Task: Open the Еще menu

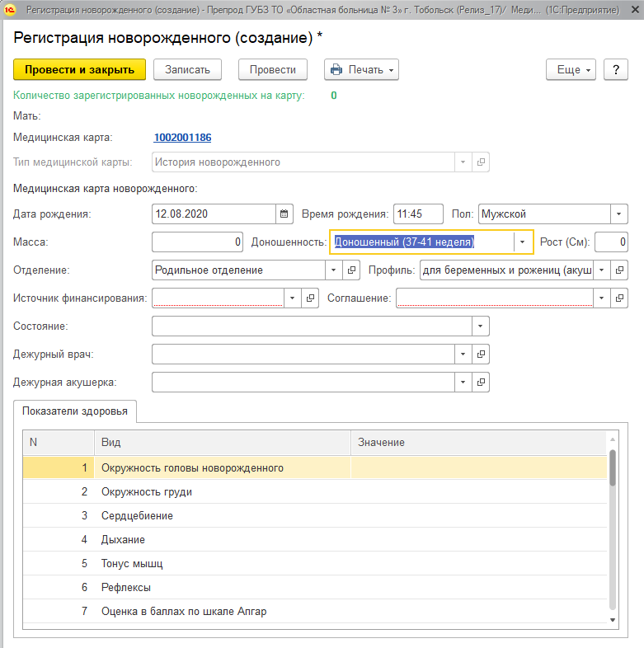Action: 570,70
